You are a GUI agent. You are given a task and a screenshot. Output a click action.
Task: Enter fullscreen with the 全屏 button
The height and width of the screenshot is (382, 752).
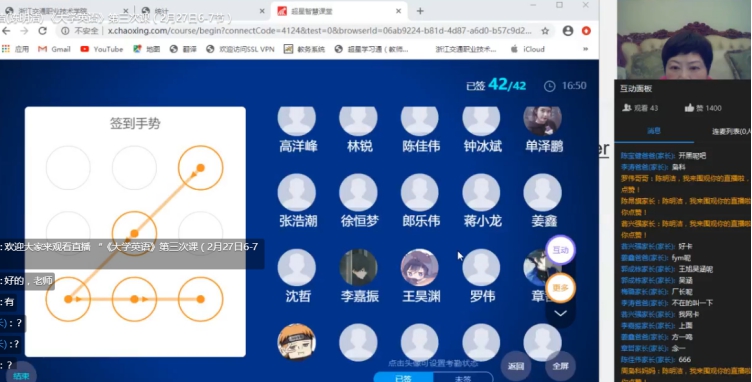pyautogui.click(x=560, y=366)
